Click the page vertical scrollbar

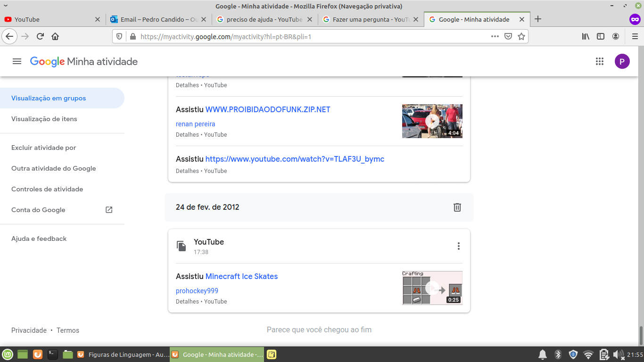tap(641, 336)
